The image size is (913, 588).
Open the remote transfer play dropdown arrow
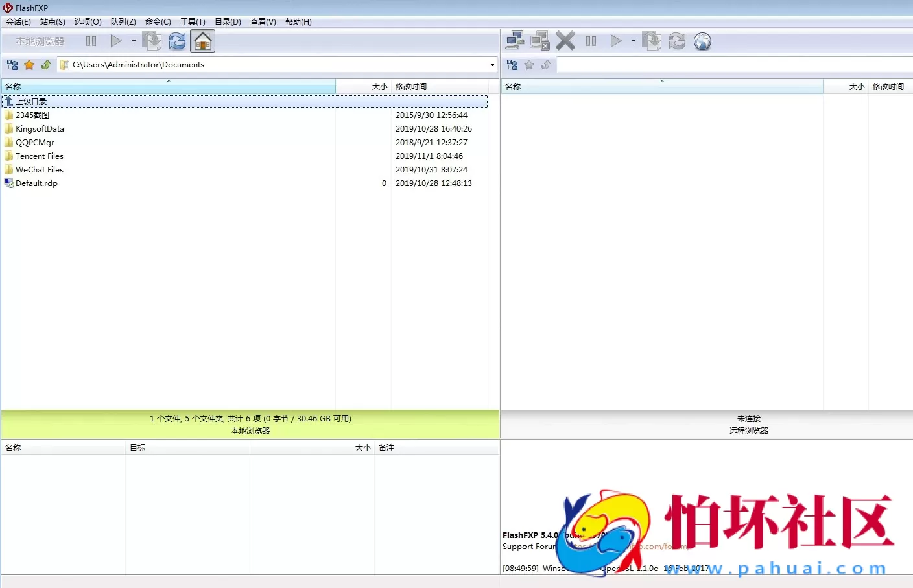(634, 41)
